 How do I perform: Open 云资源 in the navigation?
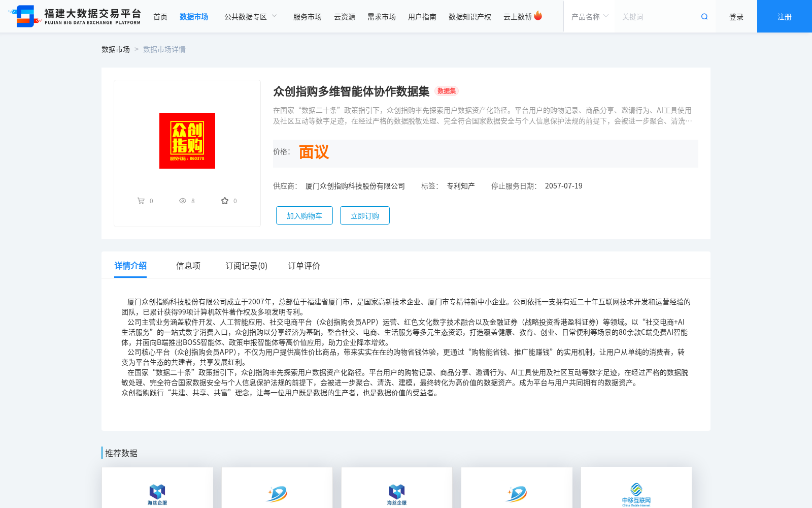345,17
